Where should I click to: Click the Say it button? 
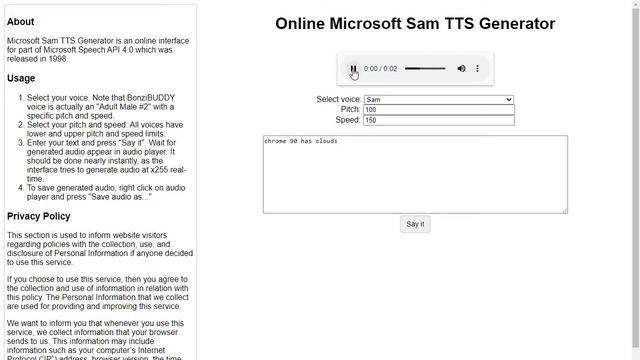point(415,224)
